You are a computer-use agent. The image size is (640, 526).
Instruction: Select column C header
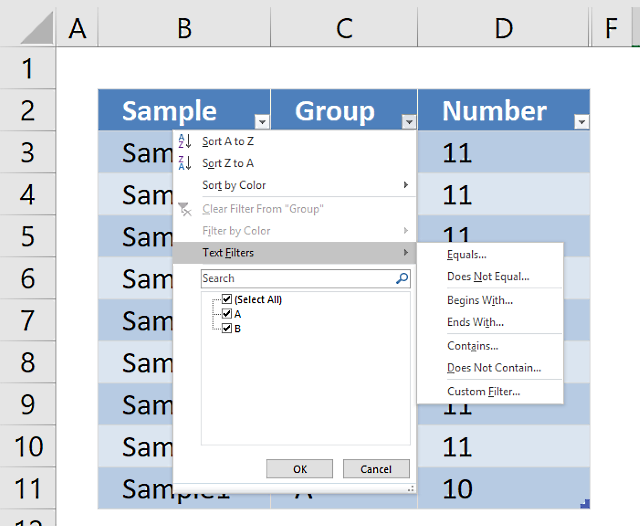[x=344, y=29]
